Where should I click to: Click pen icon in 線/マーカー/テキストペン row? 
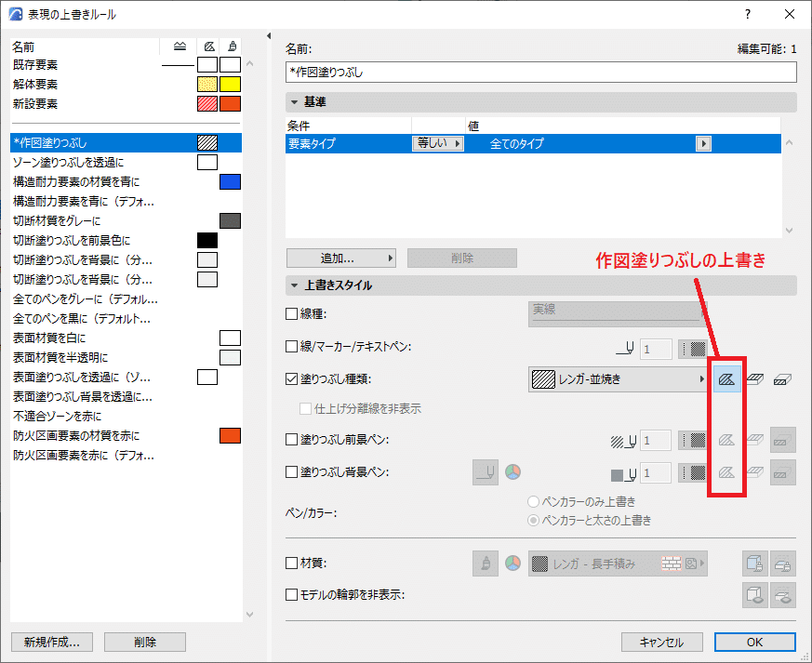[625, 349]
